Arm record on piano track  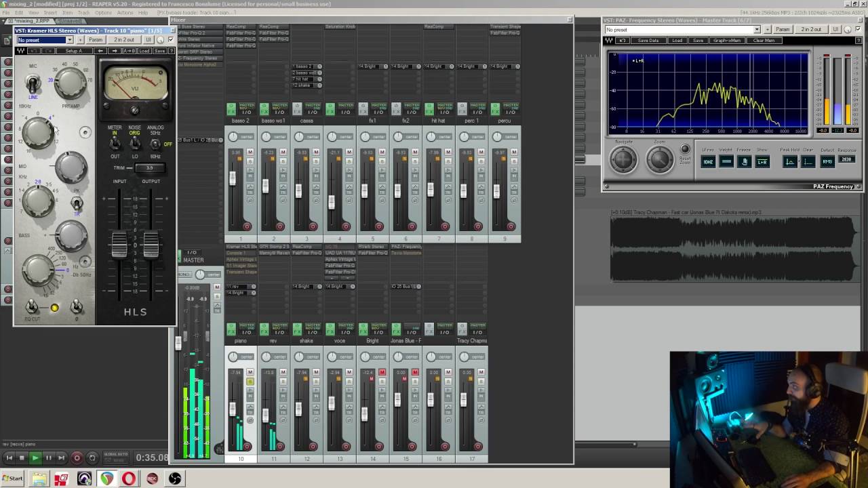click(246, 446)
